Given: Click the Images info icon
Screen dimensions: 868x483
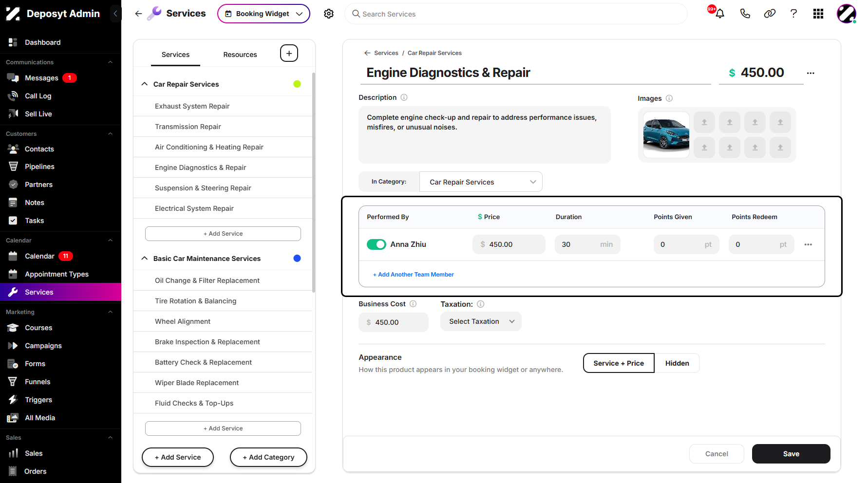Looking at the screenshot, I should (x=669, y=98).
